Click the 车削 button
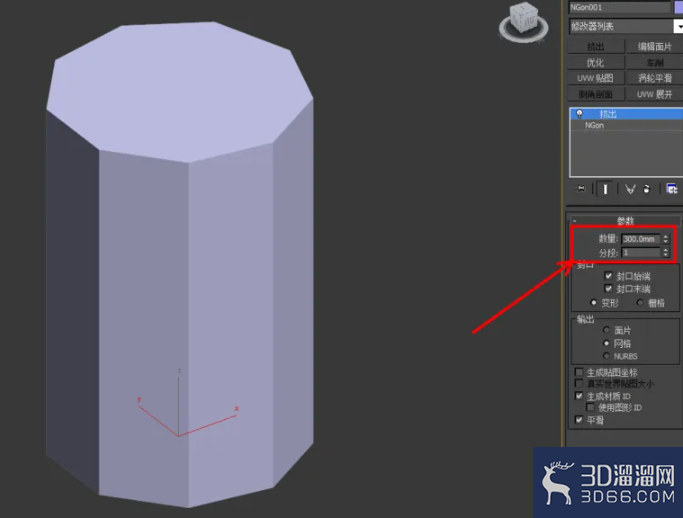Screen dimensions: 683x518 655,63
